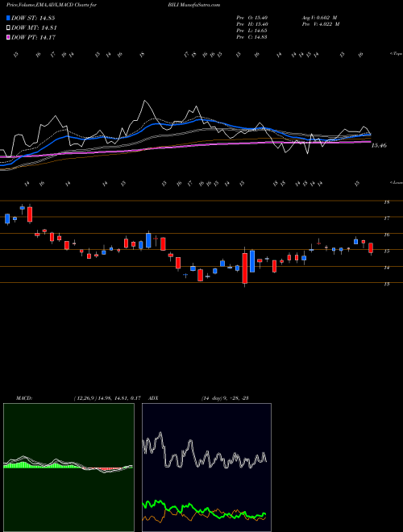The width and height of the screenshot is (403, 532).
Task: Open the green MACD indicator panel
Action: (69, 468)
